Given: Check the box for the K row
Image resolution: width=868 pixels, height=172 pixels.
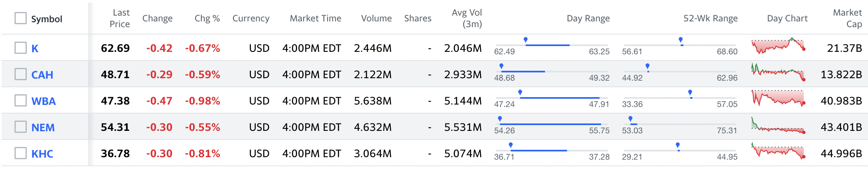Looking at the screenshot, I should coord(21,48).
